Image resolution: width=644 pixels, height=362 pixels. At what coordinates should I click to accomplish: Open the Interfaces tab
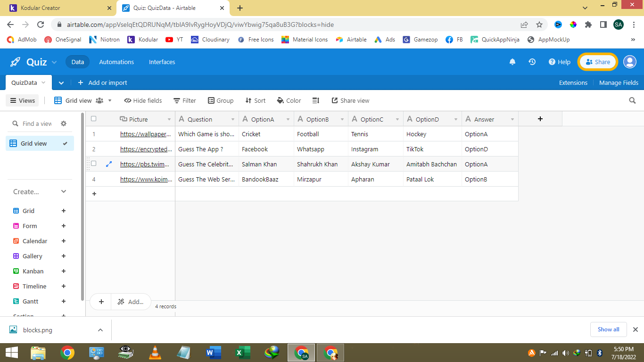pyautogui.click(x=162, y=62)
